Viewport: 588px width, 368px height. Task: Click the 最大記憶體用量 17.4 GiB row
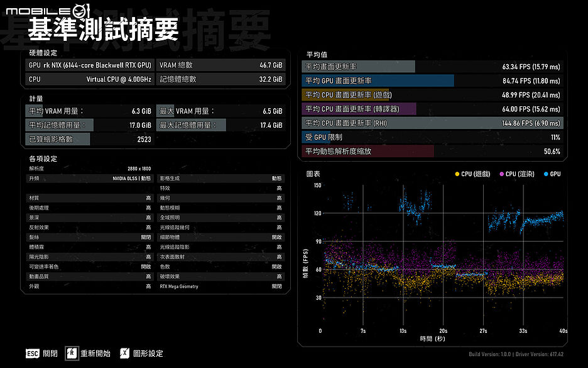coord(221,125)
